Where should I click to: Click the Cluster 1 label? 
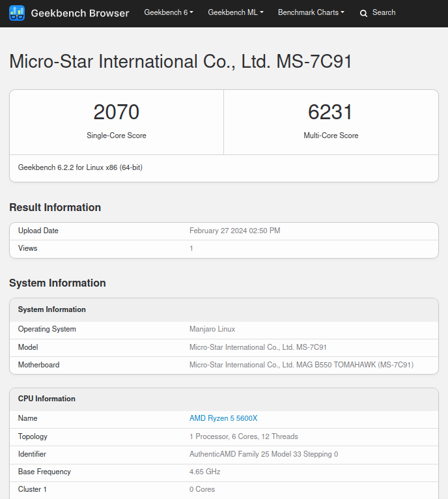(33, 489)
